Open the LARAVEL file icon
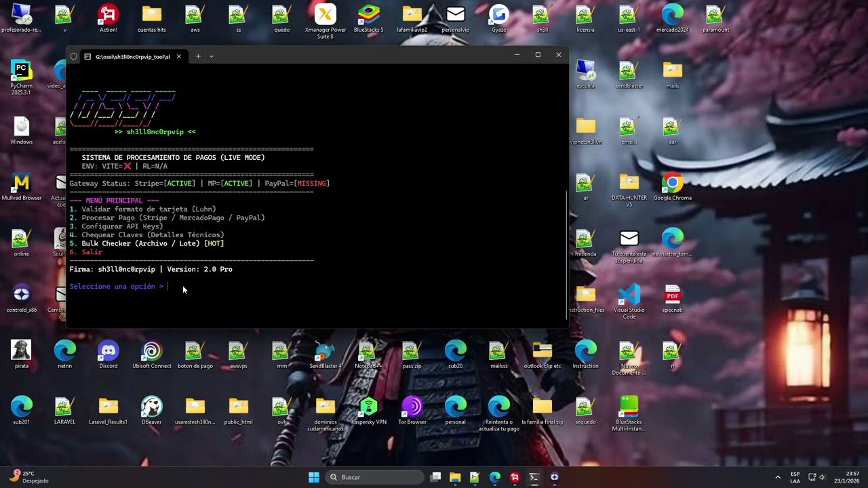 (65, 410)
